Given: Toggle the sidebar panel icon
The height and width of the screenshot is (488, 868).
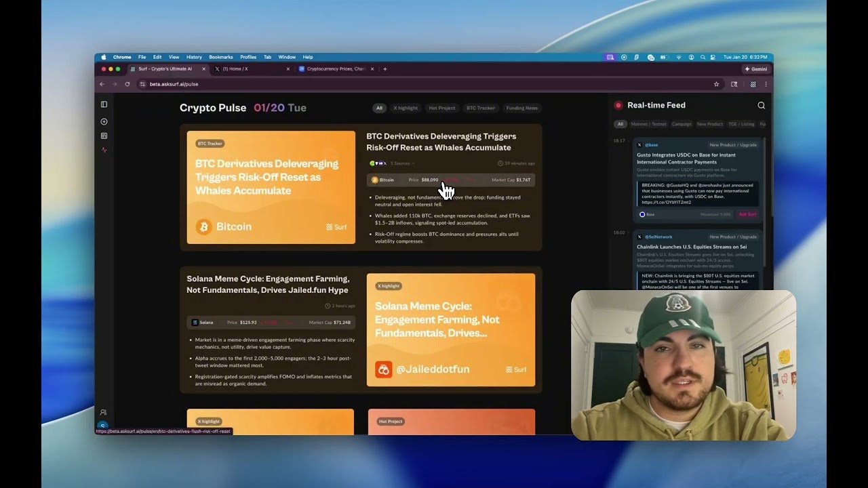Looking at the screenshot, I should 104,104.
